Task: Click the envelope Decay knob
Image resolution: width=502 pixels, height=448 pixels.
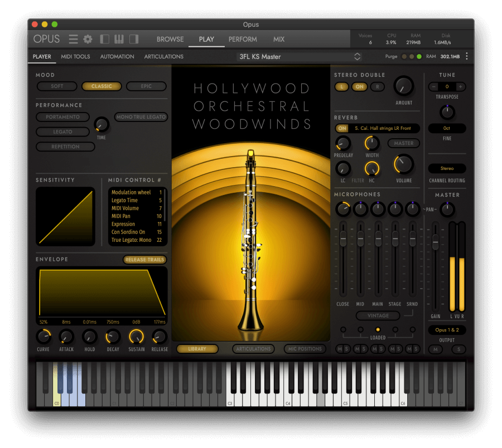Action: tap(113, 337)
